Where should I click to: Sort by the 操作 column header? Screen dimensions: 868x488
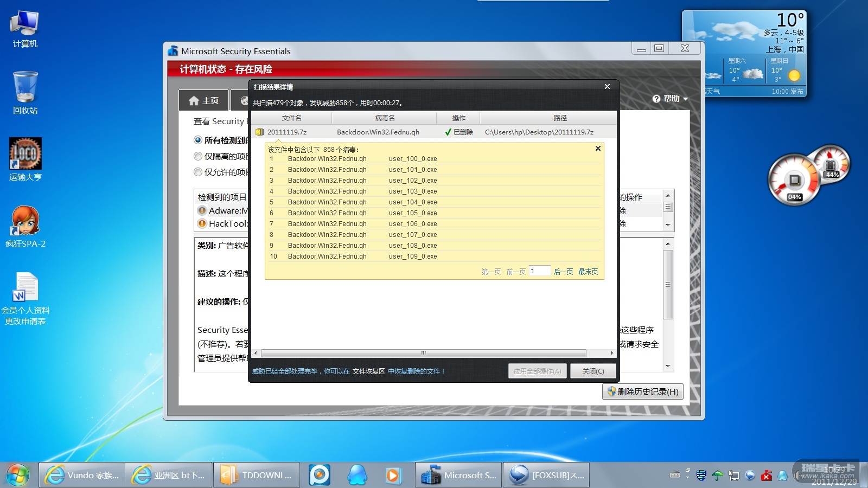[458, 118]
